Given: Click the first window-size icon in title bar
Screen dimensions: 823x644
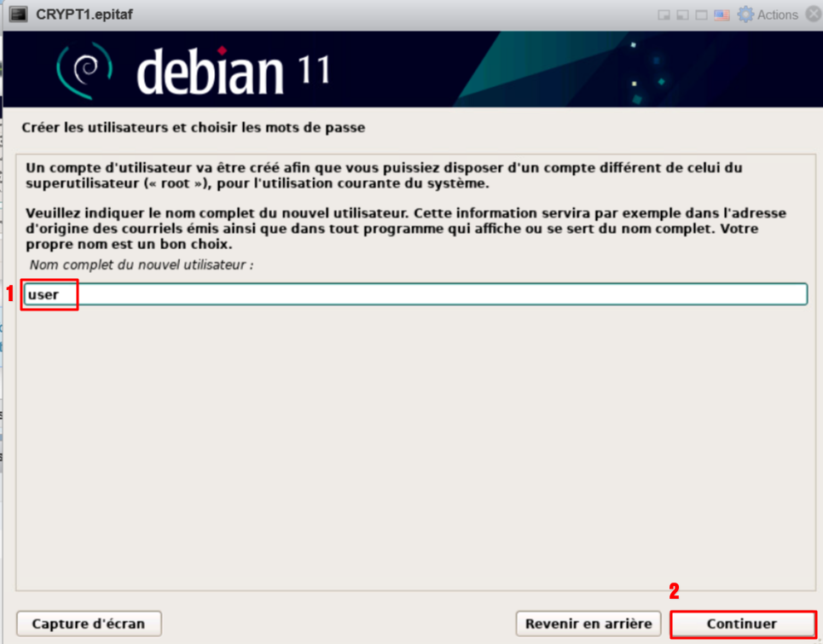Looking at the screenshot, I should coord(664,15).
